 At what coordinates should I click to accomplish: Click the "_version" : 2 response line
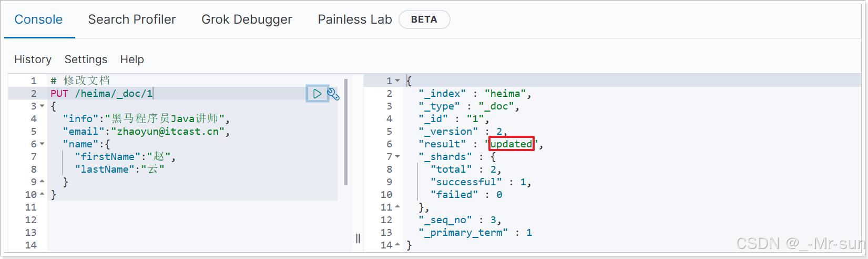pyautogui.click(x=463, y=132)
